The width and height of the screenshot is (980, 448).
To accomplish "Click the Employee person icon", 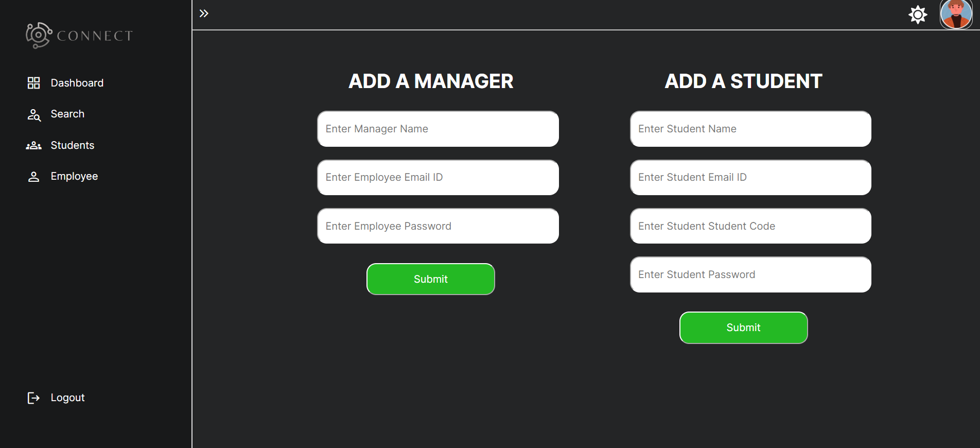I will tap(34, 177).
